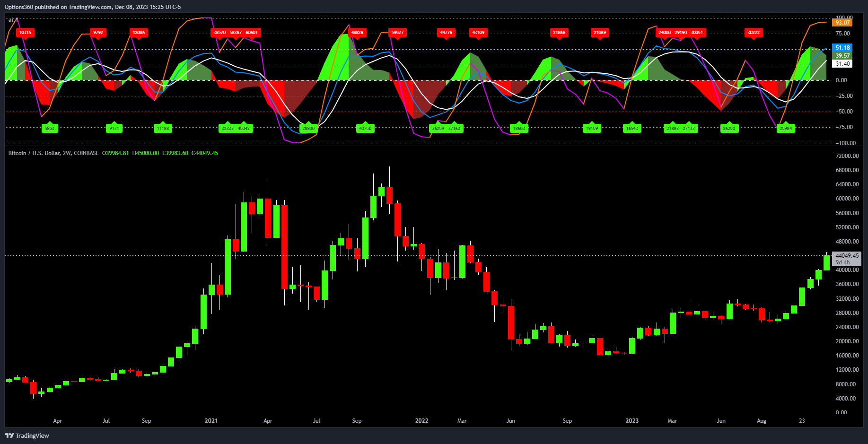The height and width of the screenshot is (444, 868).
Task: Click the 9d 4h countdown under the price tag
Action: [x=842, y=262]
